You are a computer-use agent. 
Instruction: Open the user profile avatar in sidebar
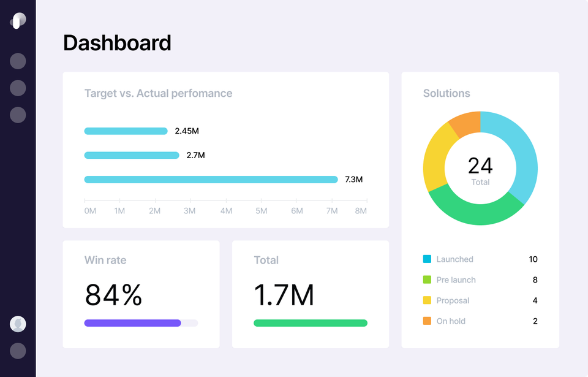[18, 323]
